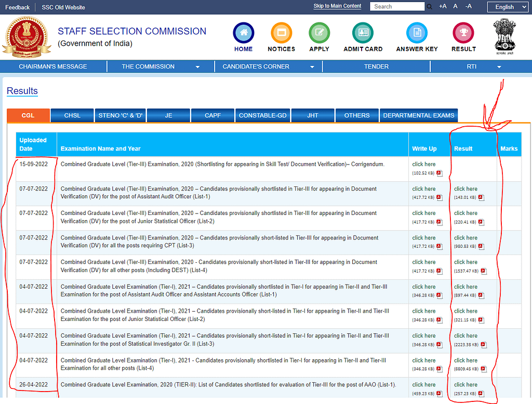
Task: Visit the SSC Old Website link
Action: [63, 7]
